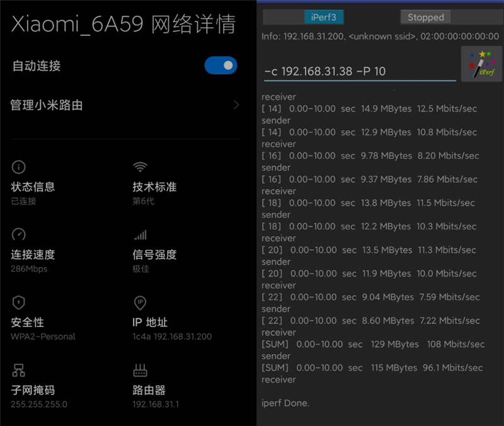The image size is (504, 426).
Task: Click the 286Mbps connection speed value
Action: pyautogui.click(x=29, y=269)
